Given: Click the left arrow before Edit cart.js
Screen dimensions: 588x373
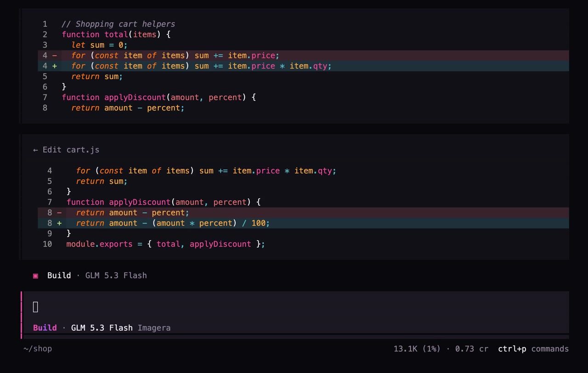Looking at the screenshot, I should (35, 150).
